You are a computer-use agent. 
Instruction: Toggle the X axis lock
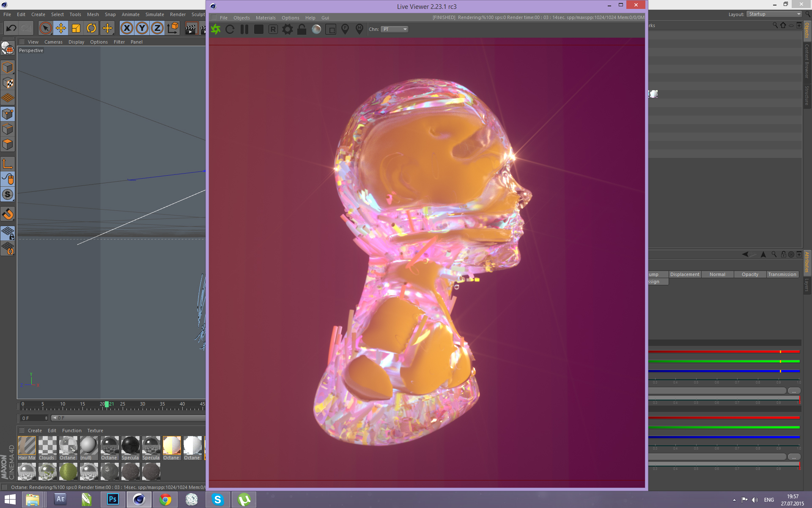click(126, 28)
